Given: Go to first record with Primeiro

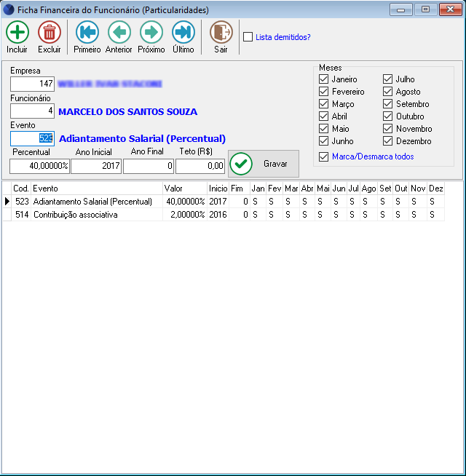Looking at the screenshot, I should (x=87, y=33).
